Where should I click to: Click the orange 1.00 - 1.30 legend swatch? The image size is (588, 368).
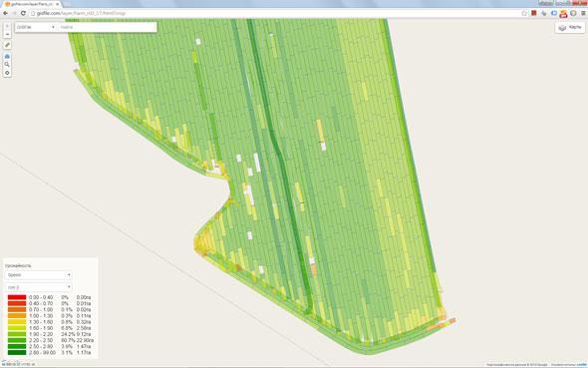(x=17, y=316)
